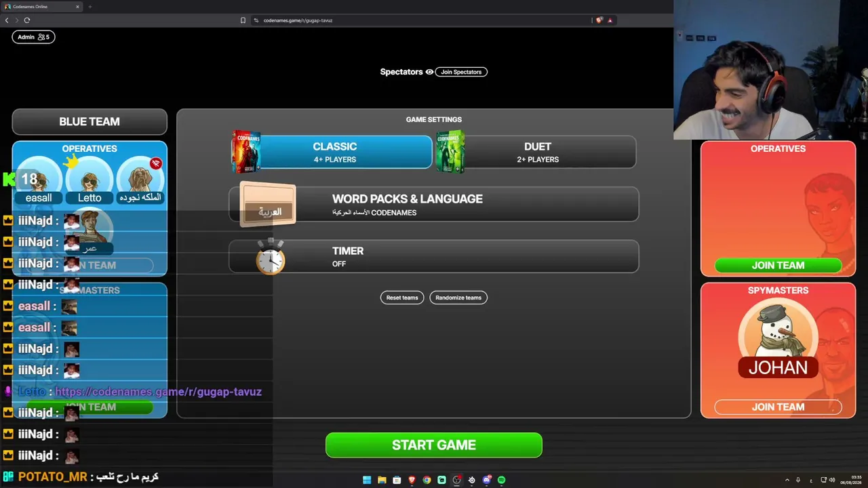Open Google Chrome from taskbar
868x488 pixels.
[x=427, y=480]
